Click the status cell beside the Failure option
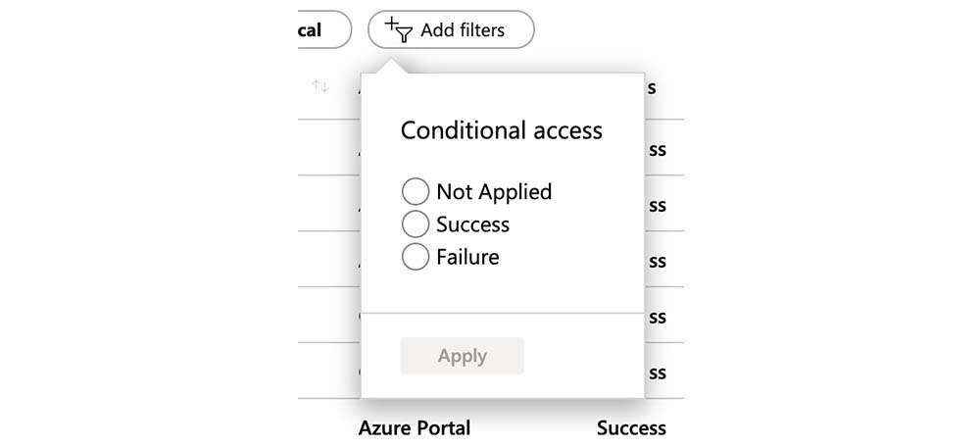 click(656, 262)
